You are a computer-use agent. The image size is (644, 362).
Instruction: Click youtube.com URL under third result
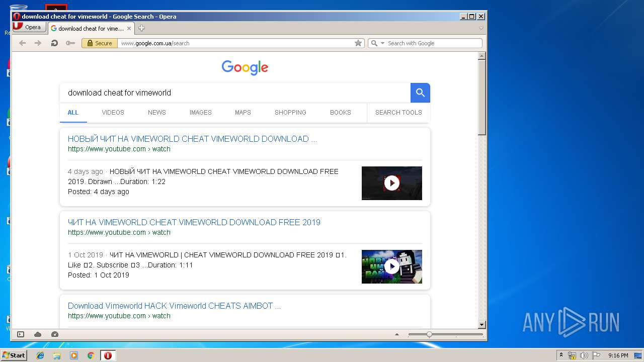[x=119, y=316]
